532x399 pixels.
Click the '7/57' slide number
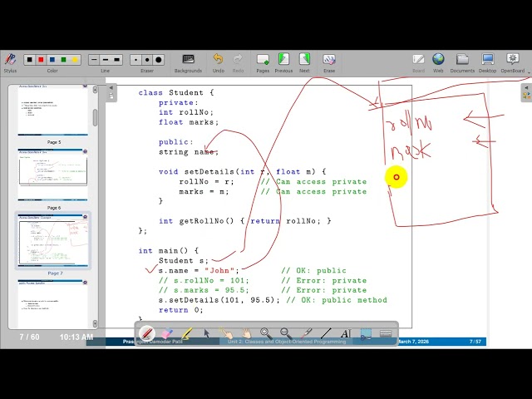point(475,342)
